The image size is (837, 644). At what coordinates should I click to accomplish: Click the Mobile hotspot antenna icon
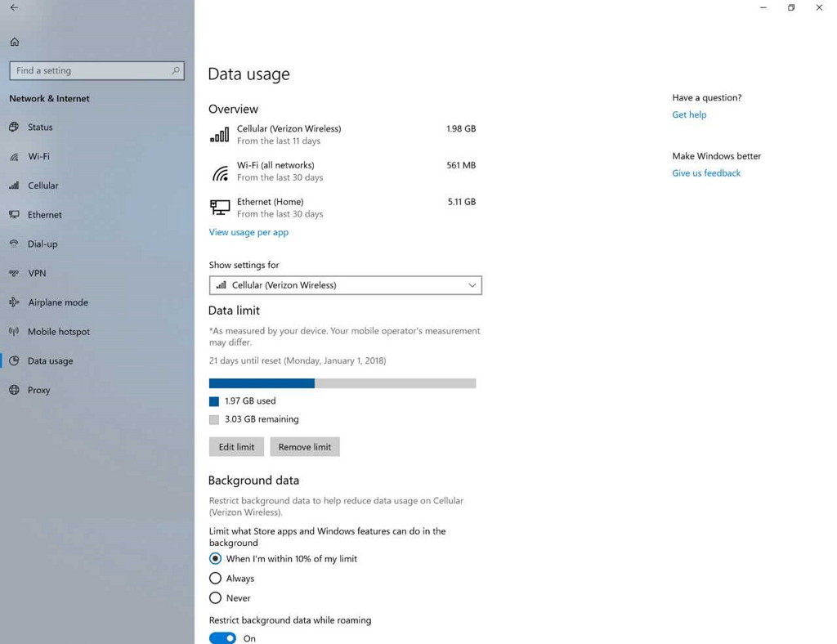click(x=15, y=331)
